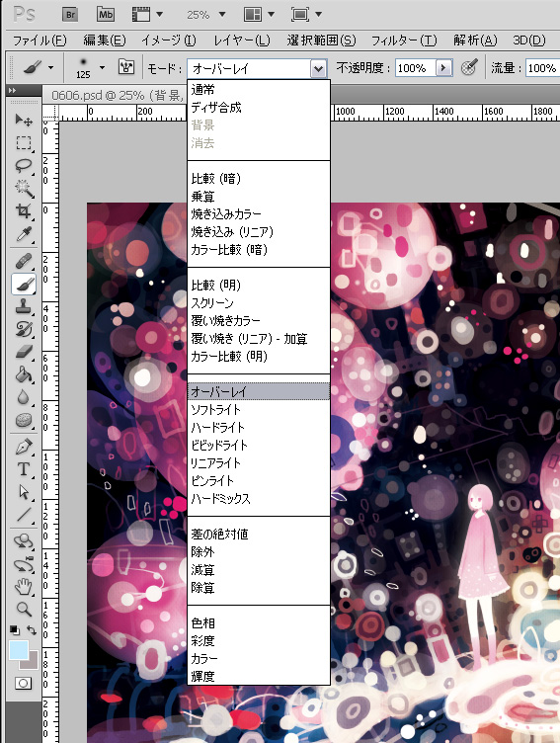
Task: Select the Eraser tool
Action: [24, 351]
